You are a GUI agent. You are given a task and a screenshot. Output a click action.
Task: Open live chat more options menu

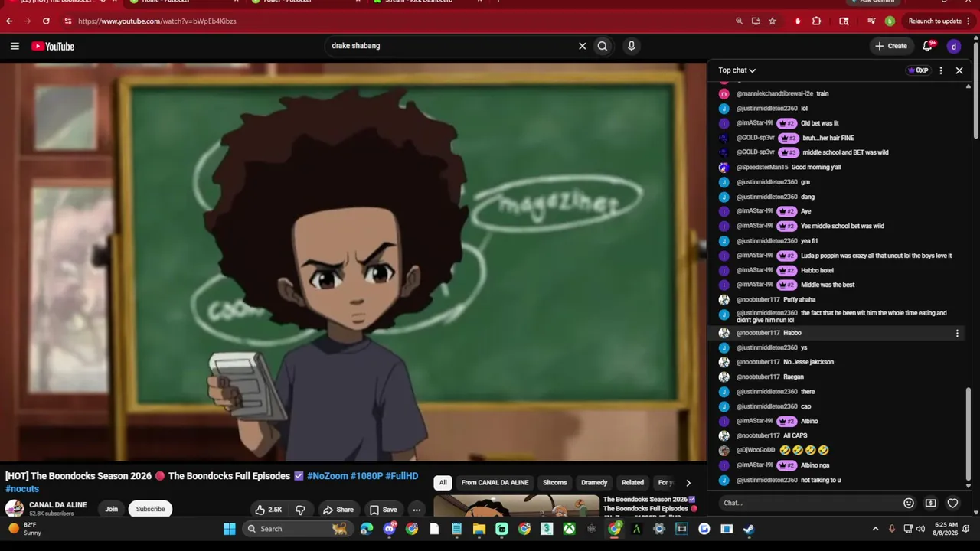tap(941, 70)
